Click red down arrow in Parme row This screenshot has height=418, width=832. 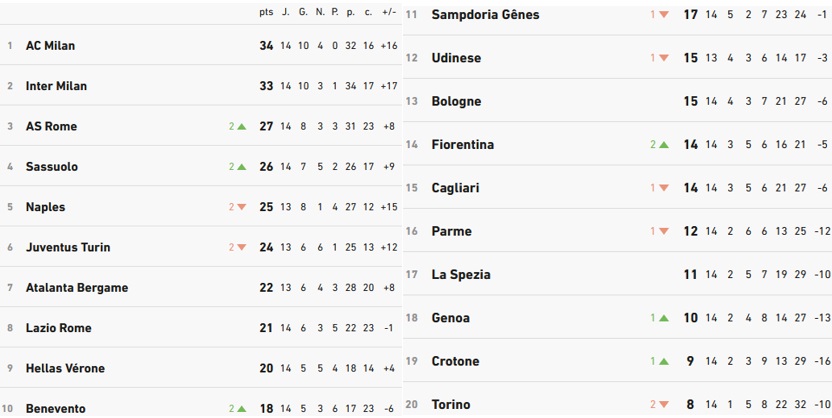point(663,231)
